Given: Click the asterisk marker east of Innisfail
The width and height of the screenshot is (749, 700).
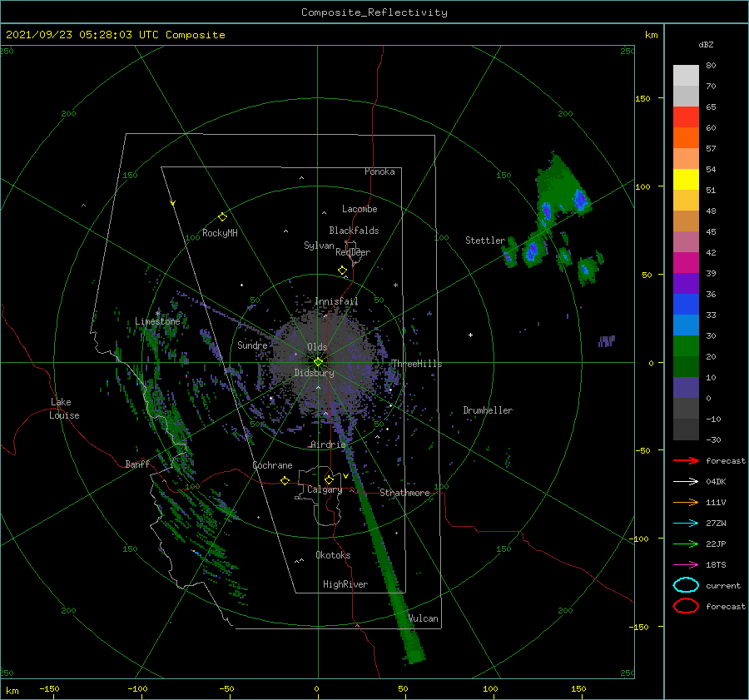Looking at the screenshot, I should [395, 285].
